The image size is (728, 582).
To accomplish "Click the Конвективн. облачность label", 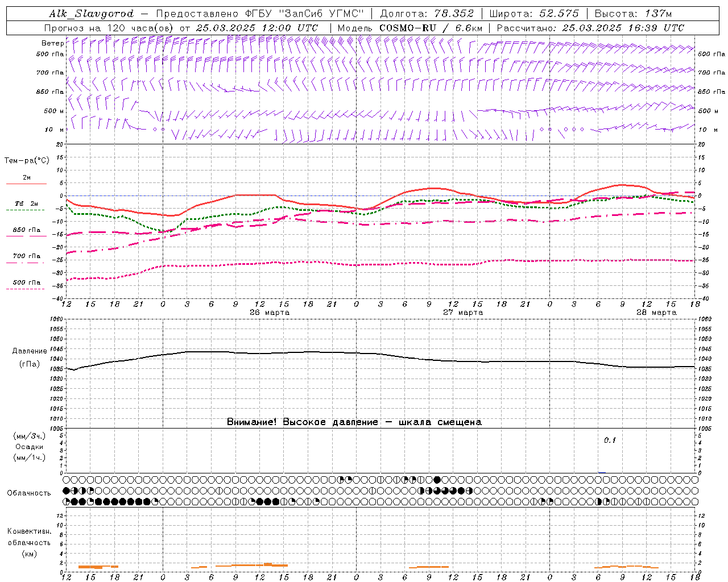I will (x=29, y=537).
